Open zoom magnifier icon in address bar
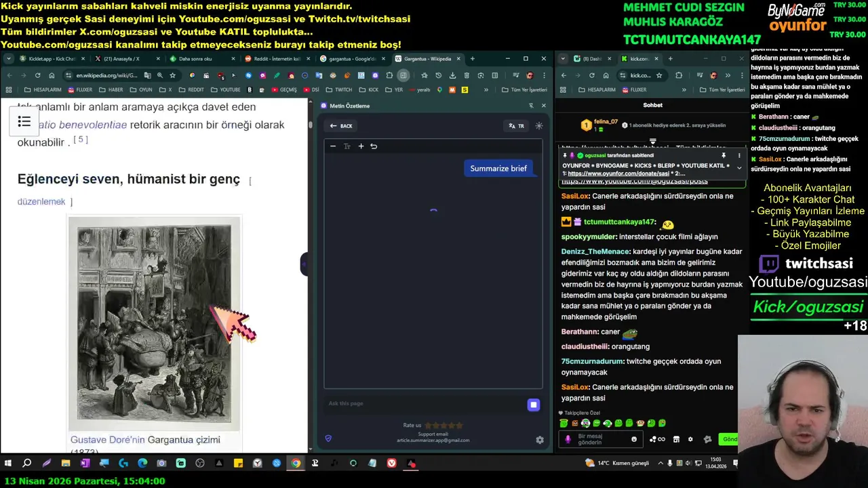The image size is (868, 488). (x=159, y=75)
